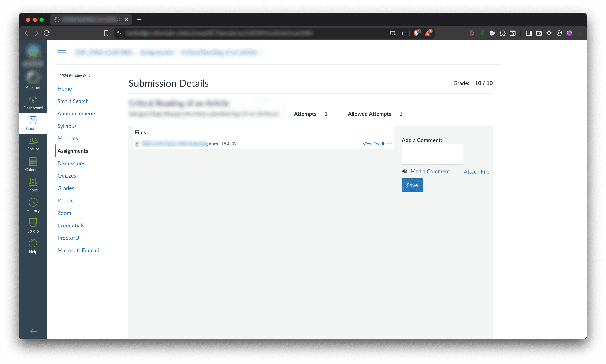Click the View Feedback link

[x=377, y=144]
